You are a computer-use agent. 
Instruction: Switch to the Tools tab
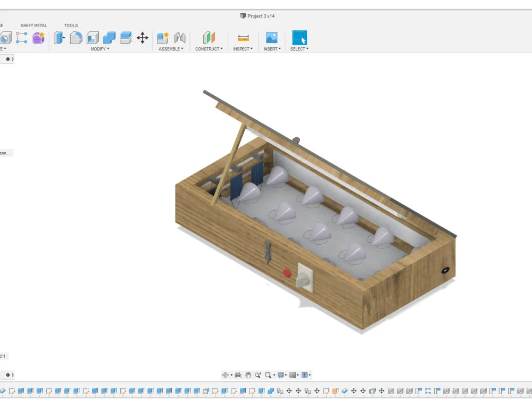click(71, 25)
